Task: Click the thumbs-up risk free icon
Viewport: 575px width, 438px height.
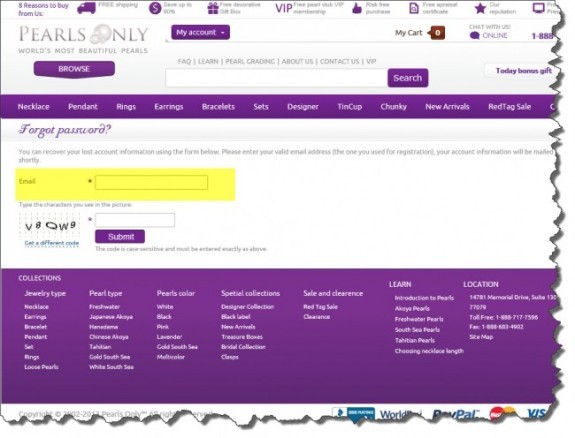Action: click(x=356, y=8)
